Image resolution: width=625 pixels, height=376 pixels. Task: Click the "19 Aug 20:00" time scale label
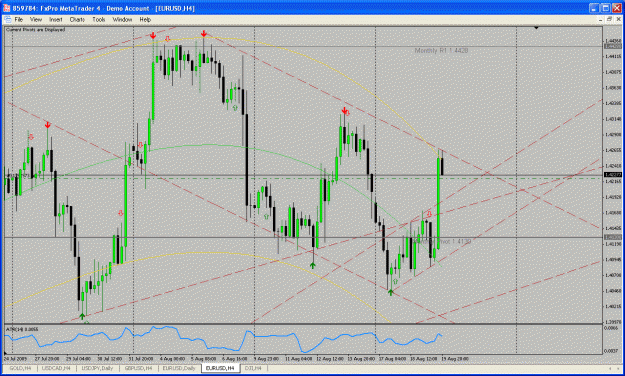[455, 358]
